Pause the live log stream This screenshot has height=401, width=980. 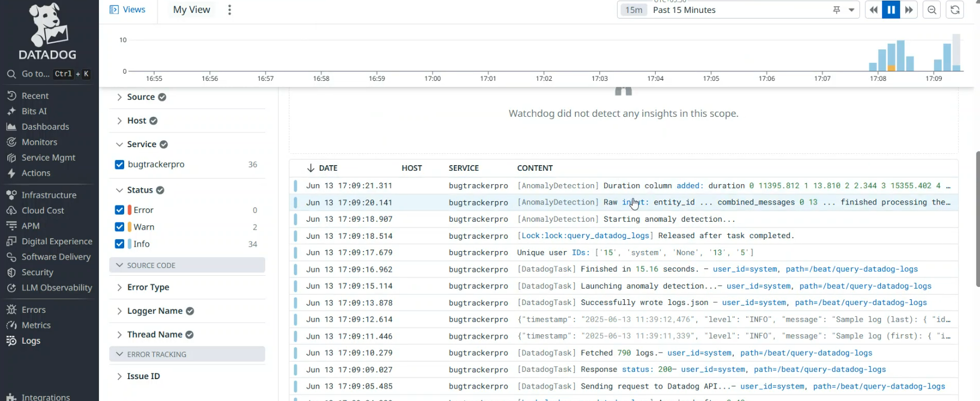(891, 10)
